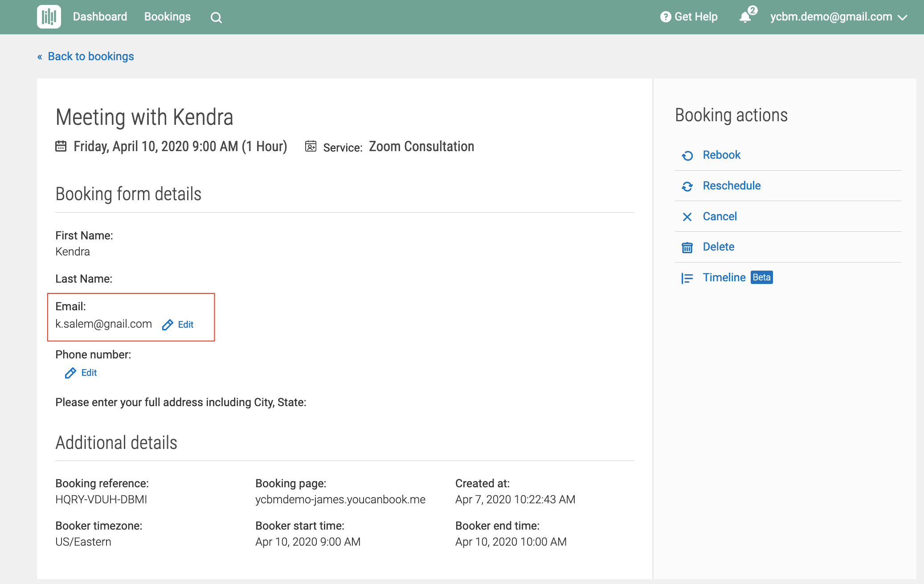Image resolution: width=924 pixels, height=584 pixels.
Task: Click the Reschedule booking action link
Action: (x=732, y=185)
